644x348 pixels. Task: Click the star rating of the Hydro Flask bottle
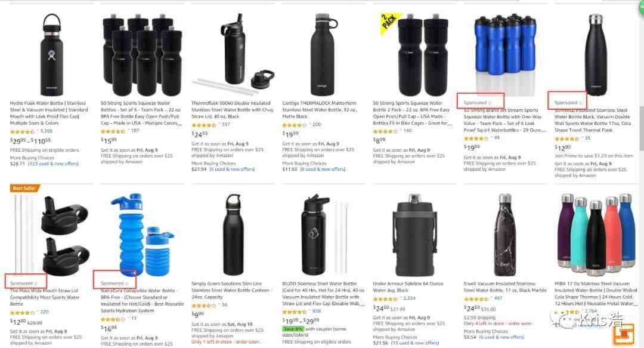coord(22,132)
